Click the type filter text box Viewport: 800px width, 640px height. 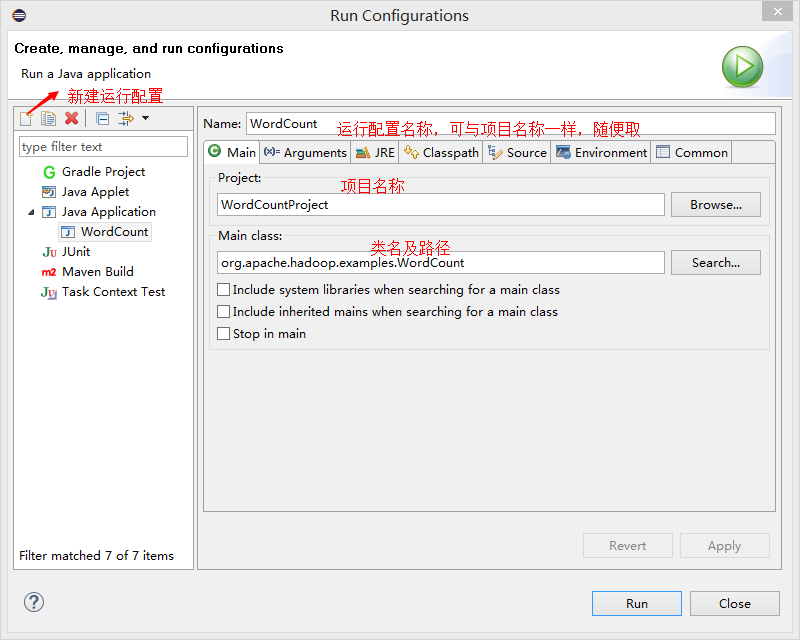104,147
